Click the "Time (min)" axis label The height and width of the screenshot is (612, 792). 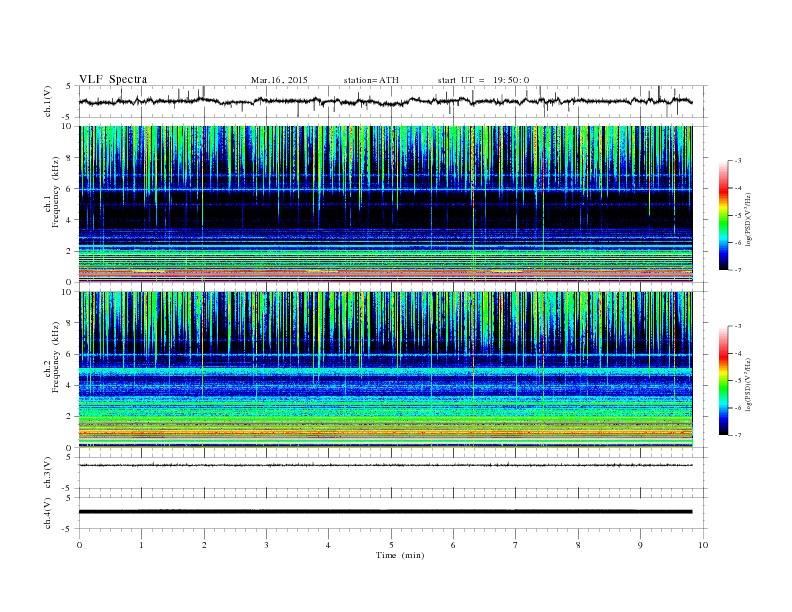pyautogui.click(x=400, y=555)
